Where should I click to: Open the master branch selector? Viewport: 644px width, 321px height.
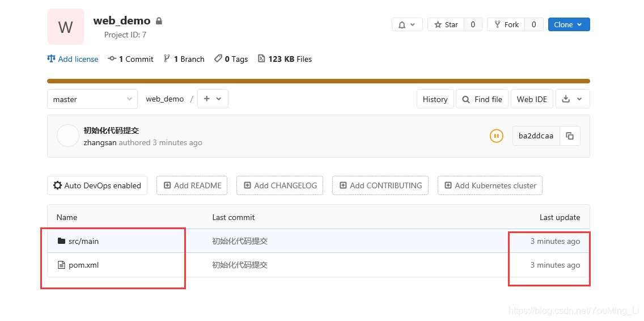(92, 99)
